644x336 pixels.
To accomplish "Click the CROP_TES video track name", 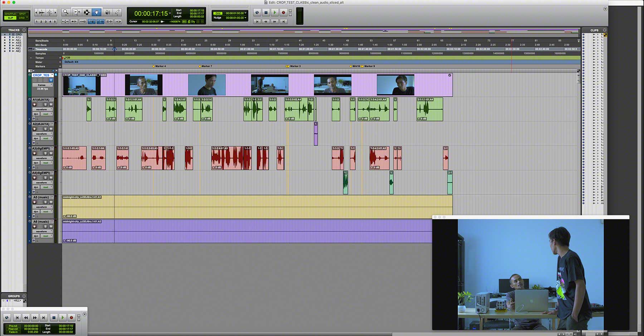I will [41, 75].
